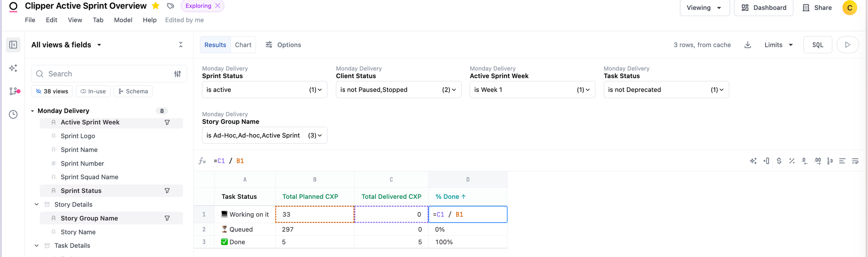
Task: Collapse the left sidebar panel icon
Action: click(13, 45)
